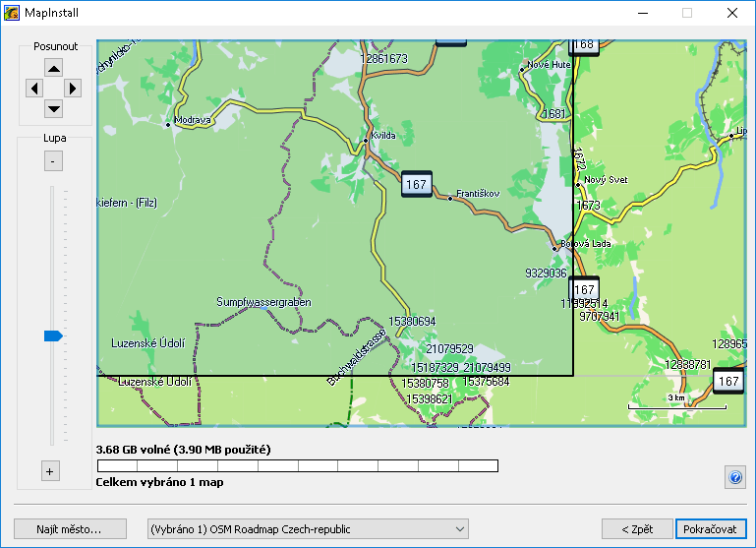The width and height of the screenshot is (756, 548).
Task: Click the Modrava town marker on map
Action: click(x=170, y=124)
